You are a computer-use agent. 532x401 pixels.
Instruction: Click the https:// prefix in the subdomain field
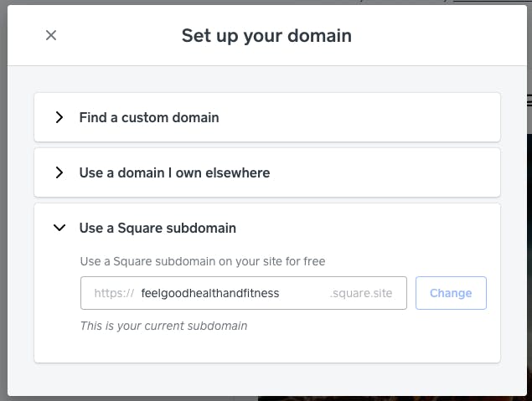(x=114, y=293)
